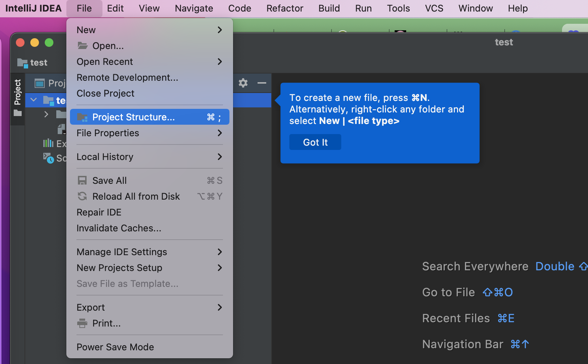Expand Manage IDE Settings submenu arrow

[x=220, y=252]
